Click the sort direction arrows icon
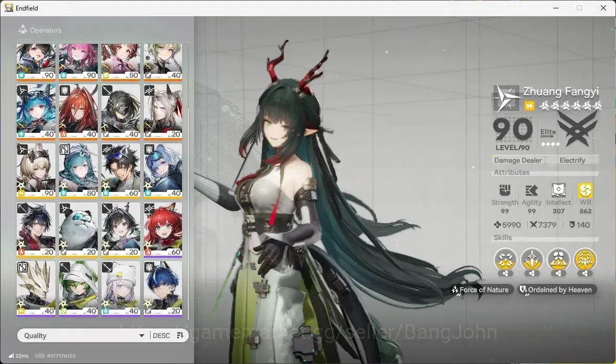The width and height of the screenshot is (616, 364). (180, 335)
